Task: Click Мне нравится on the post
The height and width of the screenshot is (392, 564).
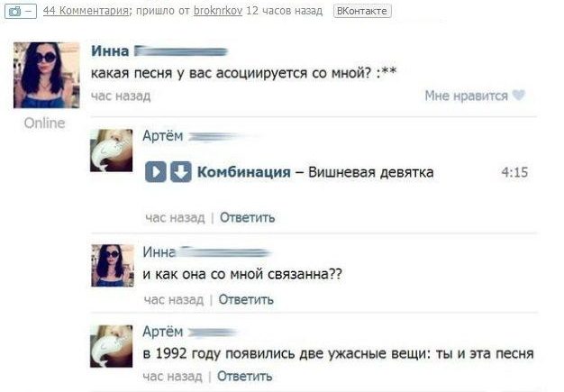Action: click(x=466, y=96)
